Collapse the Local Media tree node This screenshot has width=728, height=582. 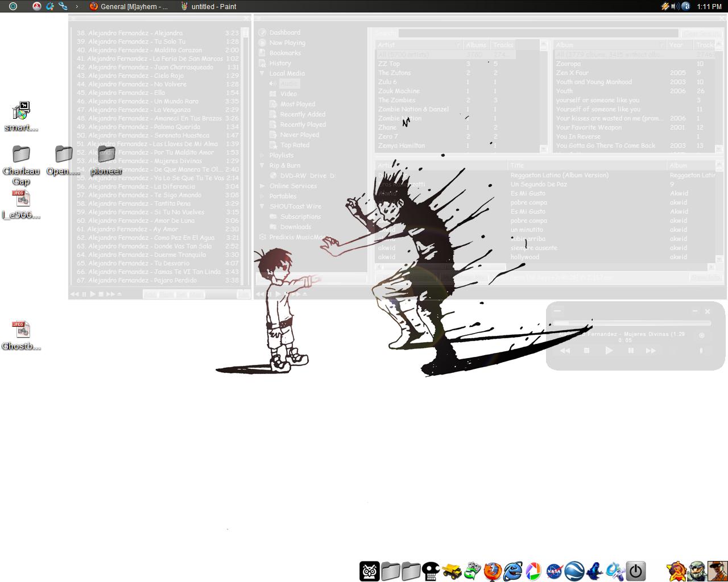pos(262,73)
